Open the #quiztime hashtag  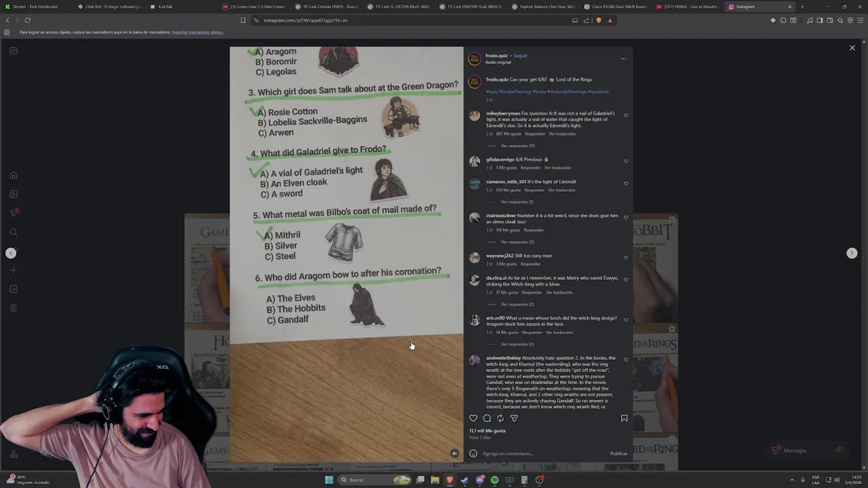tap(598, 91)
